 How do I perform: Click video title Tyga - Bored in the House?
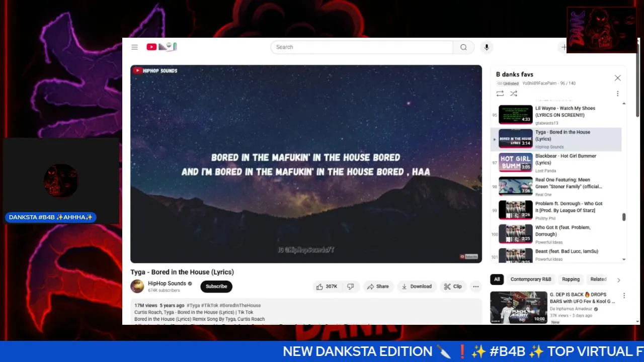pyautogui.click(x=182, y=272)
